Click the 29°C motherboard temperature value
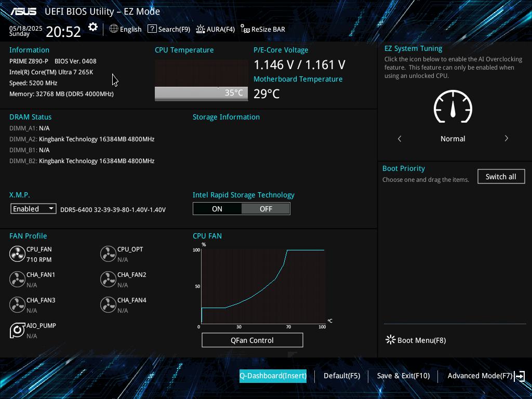The image size is (532, 399). pyautogui.click(x=267, y=94)
